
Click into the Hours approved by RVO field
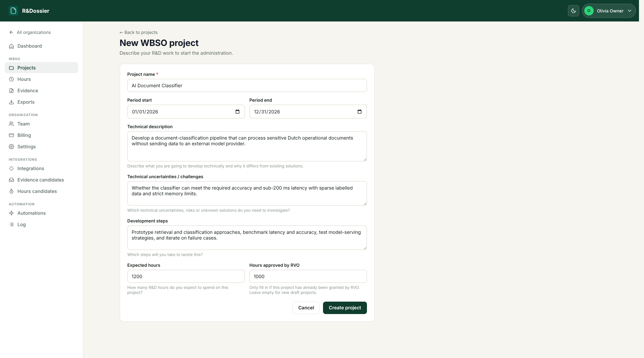pos(308,276)
